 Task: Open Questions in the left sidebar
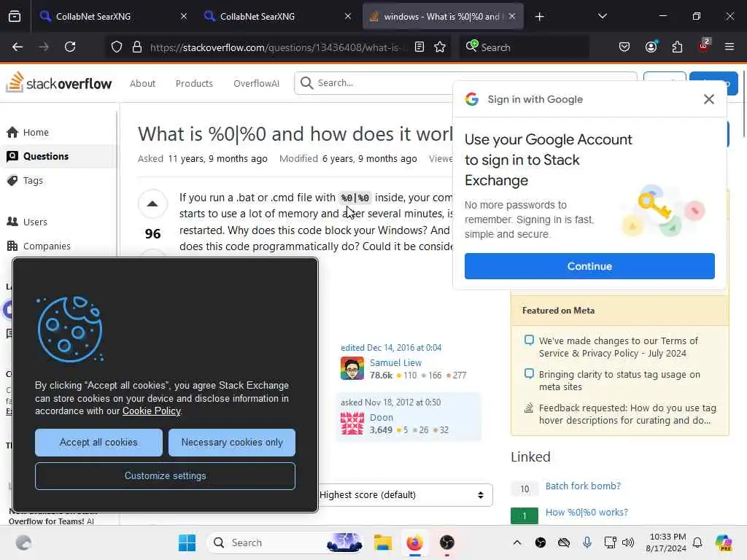point(46,156)
